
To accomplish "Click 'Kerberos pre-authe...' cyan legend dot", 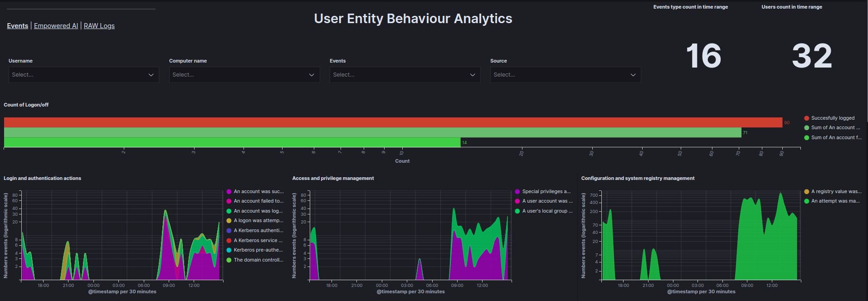I will coord(229,250).
